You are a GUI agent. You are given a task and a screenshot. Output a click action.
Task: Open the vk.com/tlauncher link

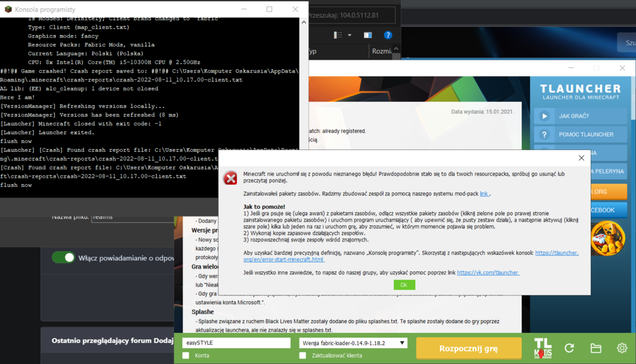pyautogui.click(x=488, y=273)
